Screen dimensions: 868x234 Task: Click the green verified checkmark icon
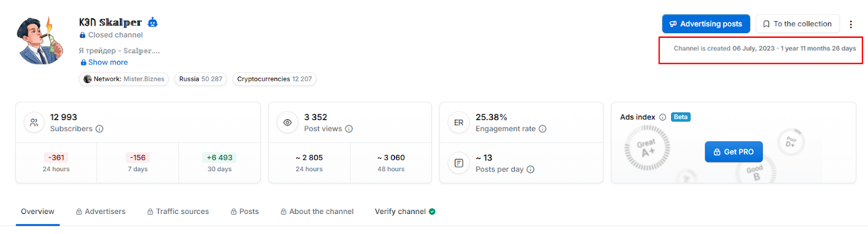pos(432,212)
